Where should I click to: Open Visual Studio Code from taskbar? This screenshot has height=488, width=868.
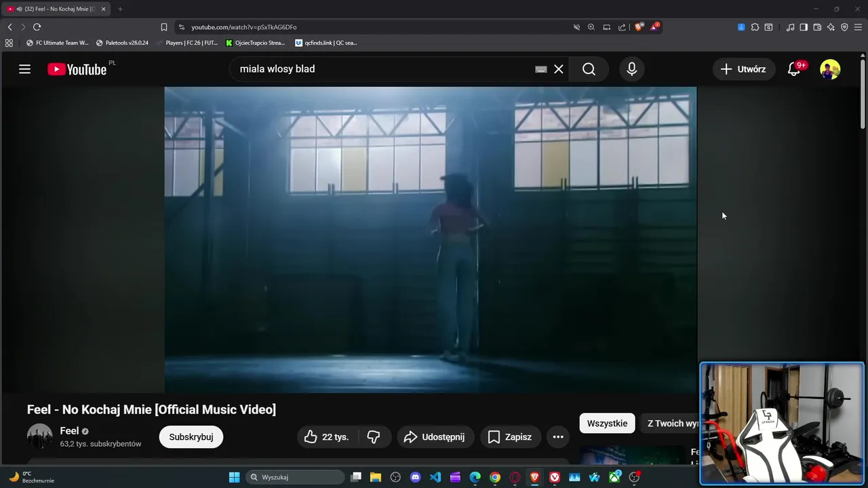tap(435, 477)
